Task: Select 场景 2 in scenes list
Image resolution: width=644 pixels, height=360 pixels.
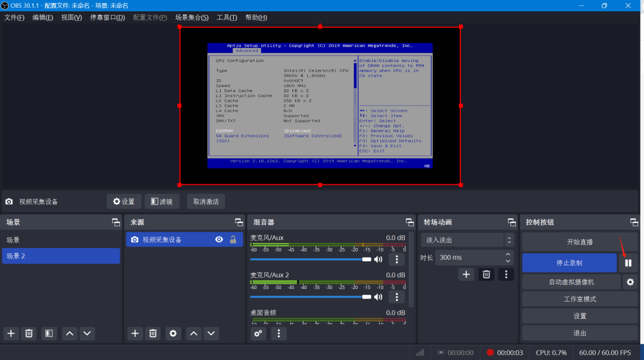Action: [x=61, y=256]
